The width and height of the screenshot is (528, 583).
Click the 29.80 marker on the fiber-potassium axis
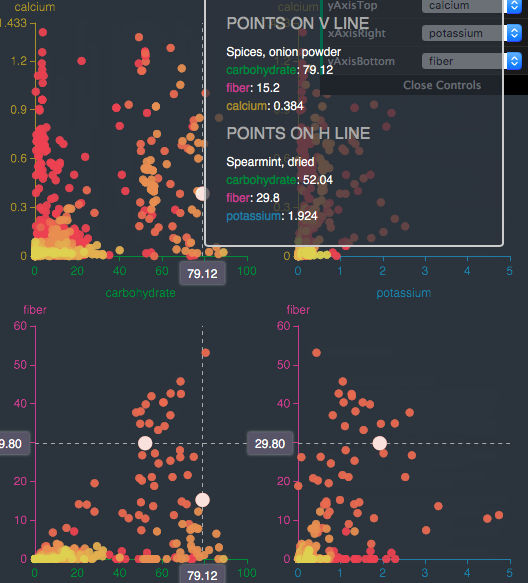(x=270, y=444)
